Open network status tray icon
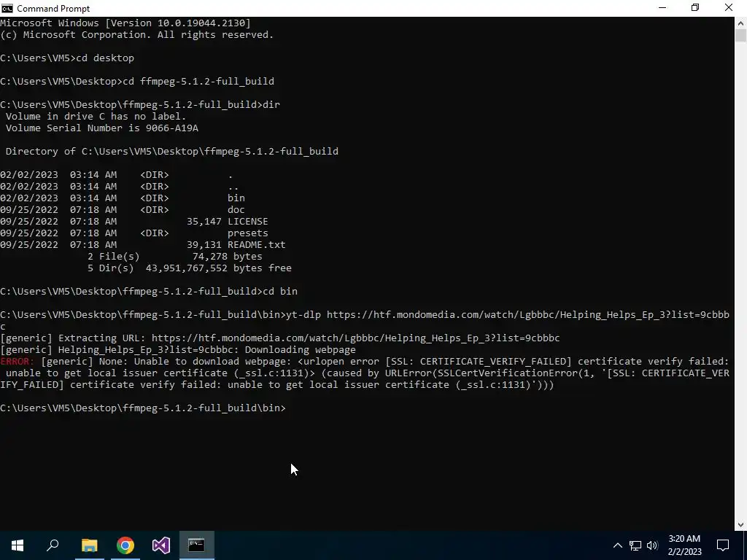The image size is (747, 560). tap(635, 545)
